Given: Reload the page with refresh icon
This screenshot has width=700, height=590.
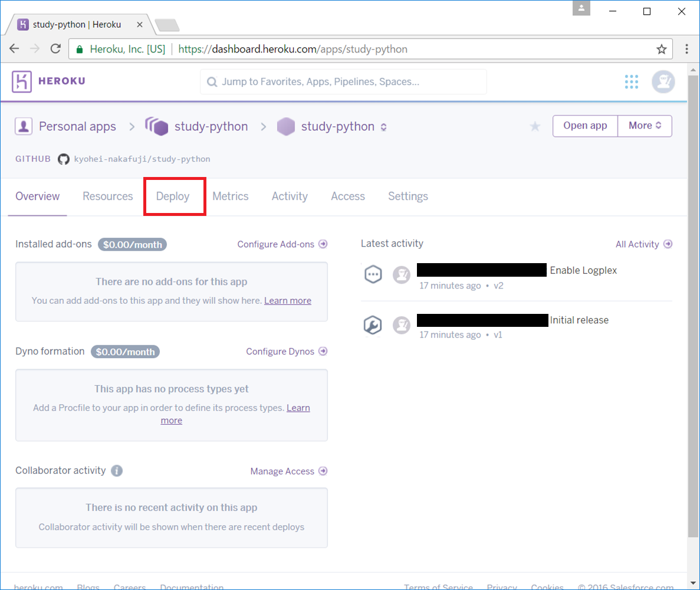Looking at the screenshot, I should click(x=55, y=49).
